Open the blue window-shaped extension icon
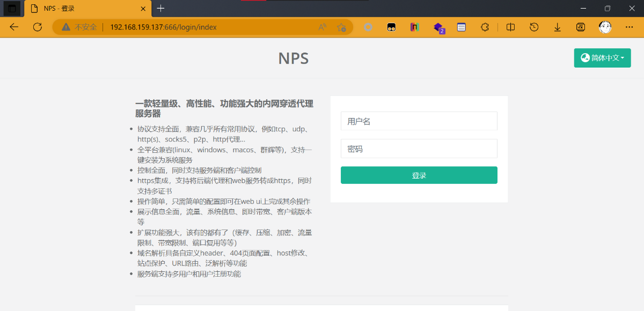Viewport: 644px width, 311px height. coord(461,27)
